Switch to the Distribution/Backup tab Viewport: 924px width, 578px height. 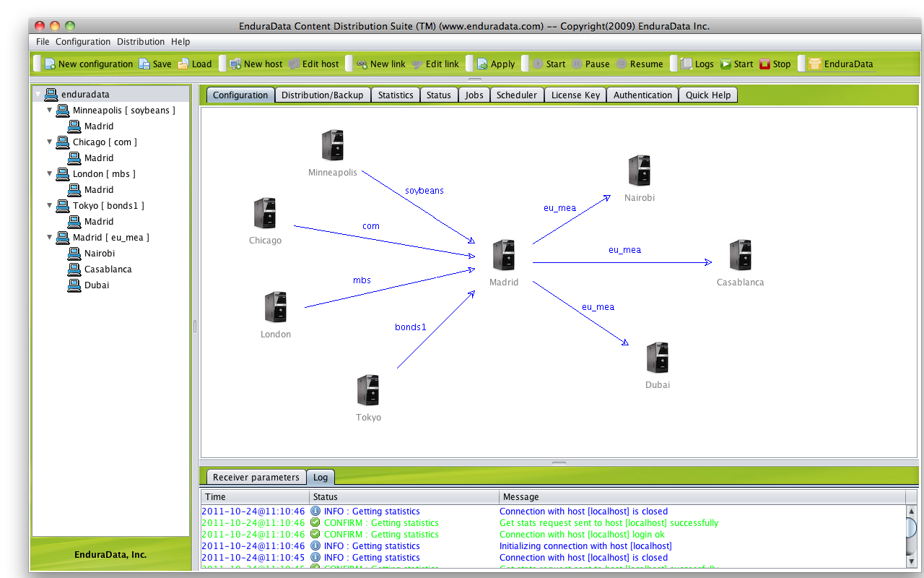[323, 95]
